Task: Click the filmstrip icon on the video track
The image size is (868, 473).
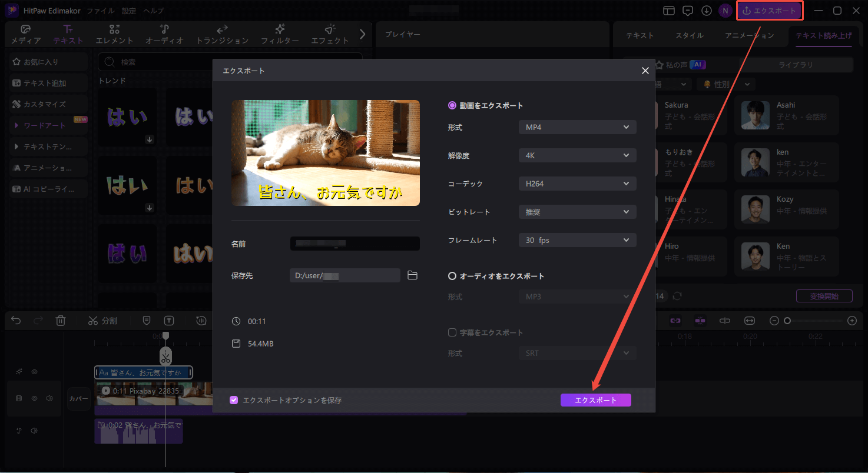Action: click(x=19, y=398)
